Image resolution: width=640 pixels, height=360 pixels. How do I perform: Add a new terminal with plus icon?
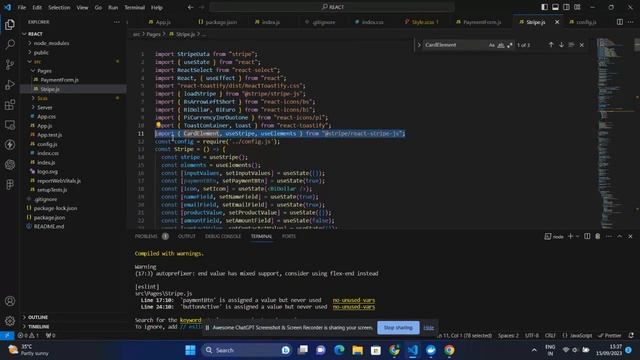[571, 236]
